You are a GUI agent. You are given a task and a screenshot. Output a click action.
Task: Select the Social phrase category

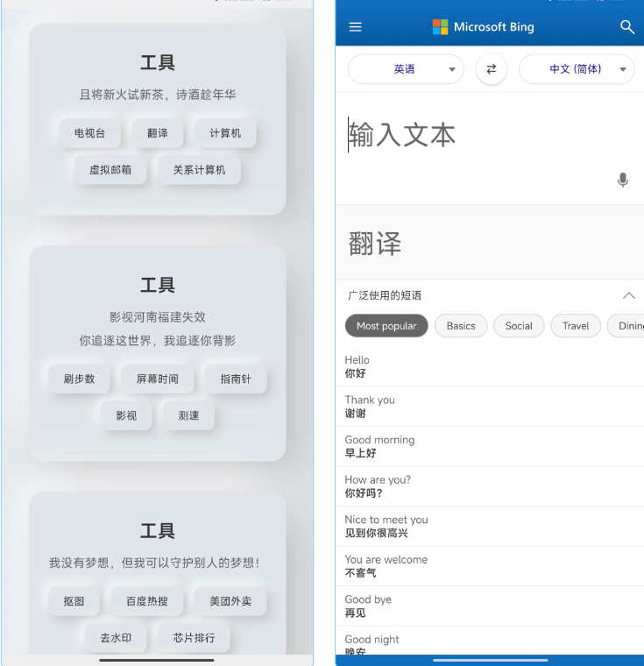[x=519, y=326]
